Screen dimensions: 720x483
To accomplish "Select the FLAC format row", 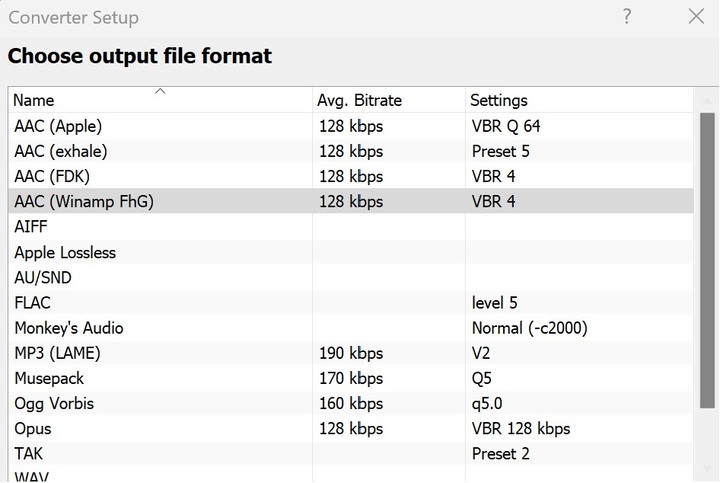I will (351, 303).
